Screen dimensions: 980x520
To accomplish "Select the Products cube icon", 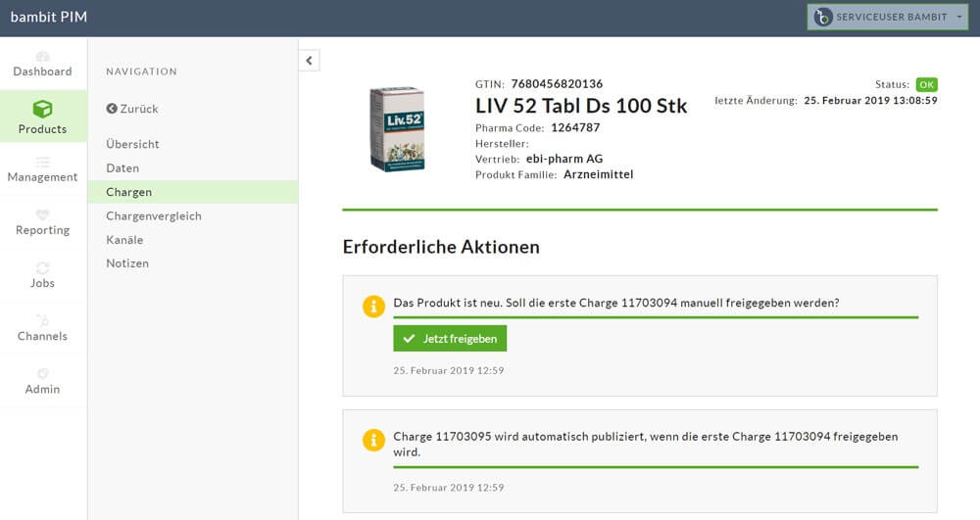I will pyautogui.click(x=42, y=109).
